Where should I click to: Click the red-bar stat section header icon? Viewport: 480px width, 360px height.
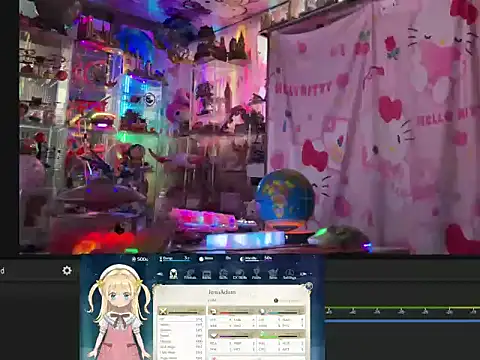214,312
